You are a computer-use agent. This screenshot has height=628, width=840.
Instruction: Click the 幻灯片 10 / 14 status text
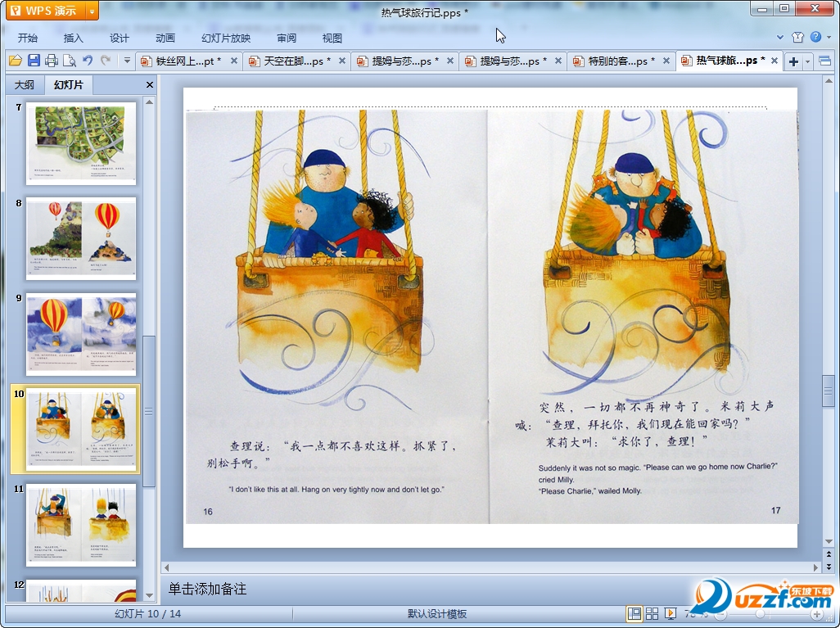coord(148,613)
